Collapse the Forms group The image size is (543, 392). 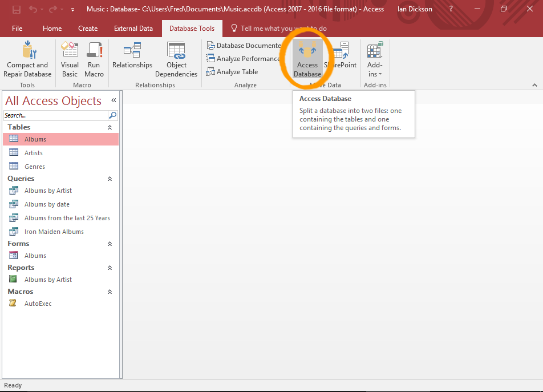coord(110,244)
